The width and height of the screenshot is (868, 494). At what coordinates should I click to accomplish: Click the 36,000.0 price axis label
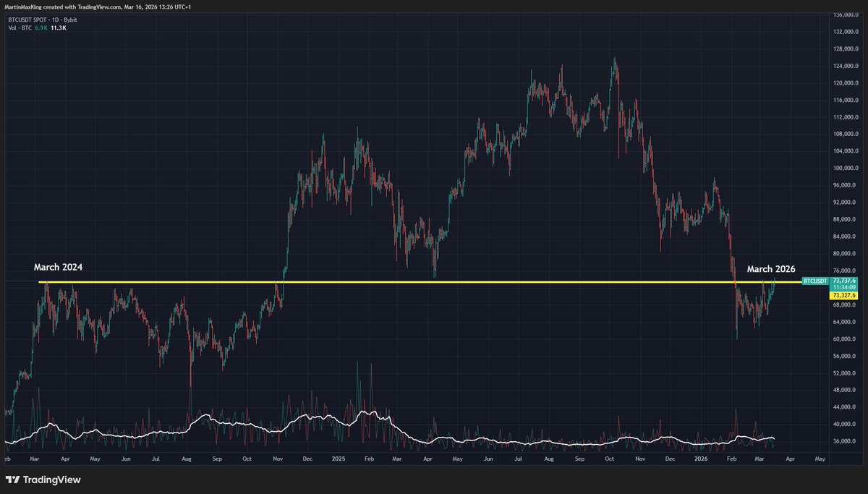point(846,441)
